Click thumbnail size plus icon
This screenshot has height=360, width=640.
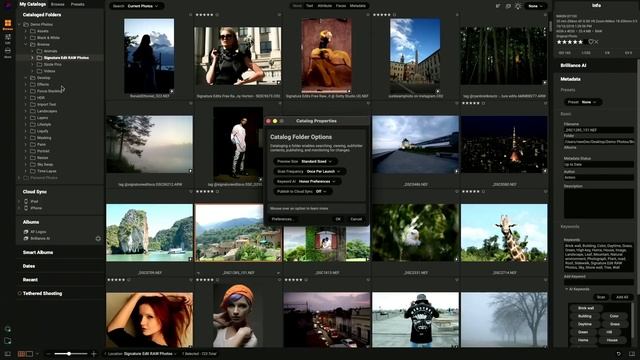coord(93,354)
